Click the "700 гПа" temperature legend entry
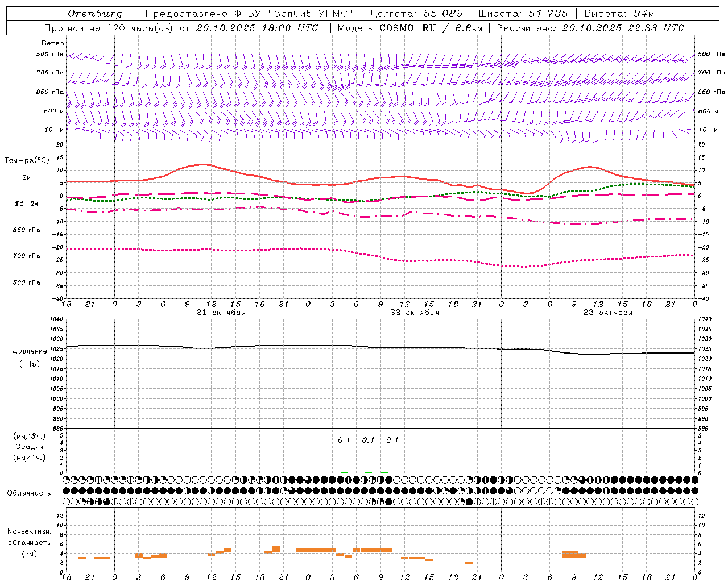 pyautogui.click(x=27, y=256)
